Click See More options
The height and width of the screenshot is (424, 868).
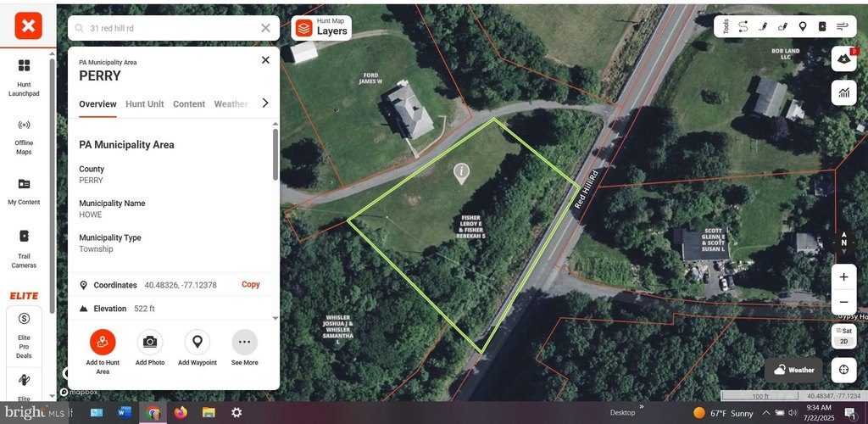tap(245, 349)
